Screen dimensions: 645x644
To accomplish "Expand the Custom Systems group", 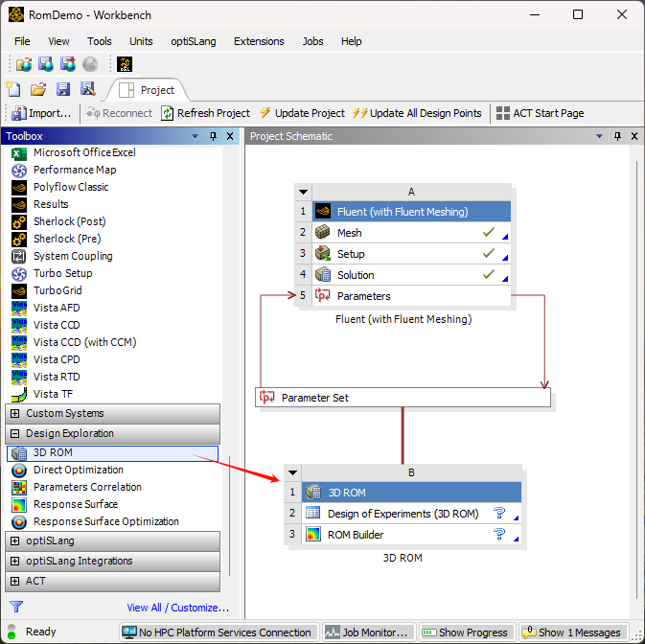I will (x=14, y=414).
